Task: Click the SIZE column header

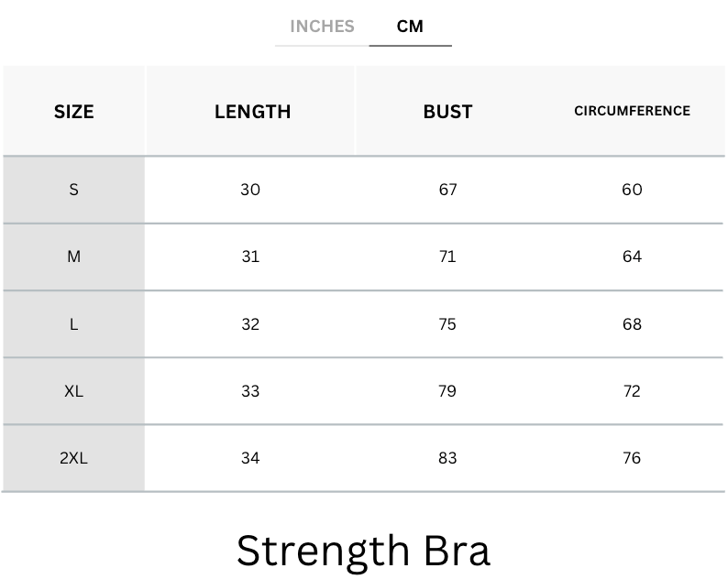Action: coord(74,112)
